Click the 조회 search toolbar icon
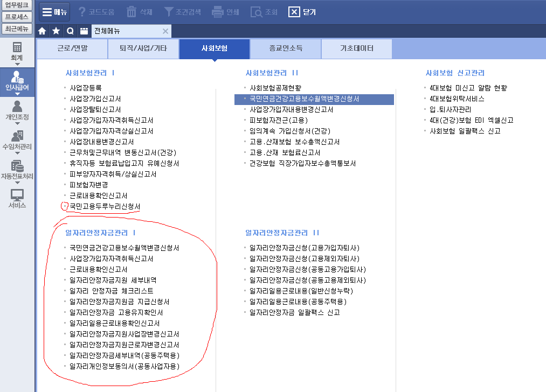 click(x=257, y=12)
